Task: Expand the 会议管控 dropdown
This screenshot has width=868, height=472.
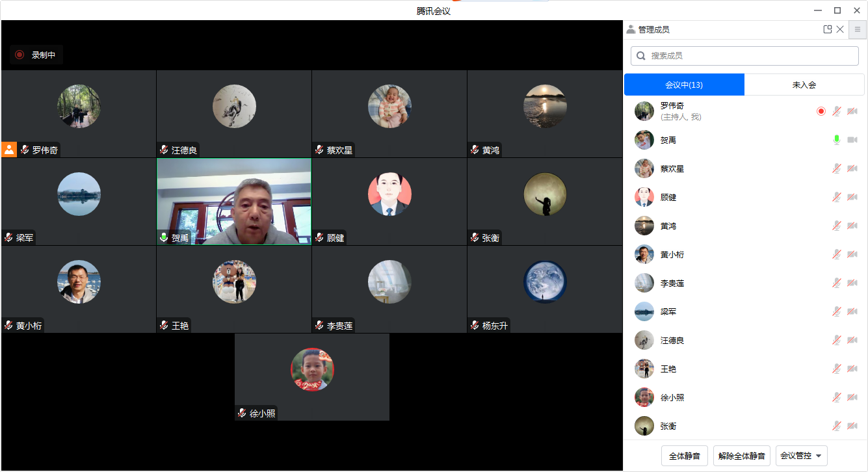Action: click(x=801, y=456)
